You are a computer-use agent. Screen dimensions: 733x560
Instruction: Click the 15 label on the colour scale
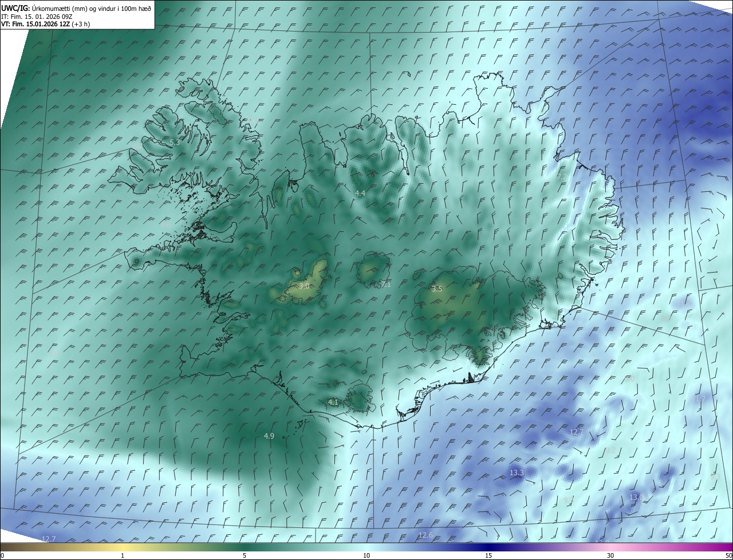488,555
